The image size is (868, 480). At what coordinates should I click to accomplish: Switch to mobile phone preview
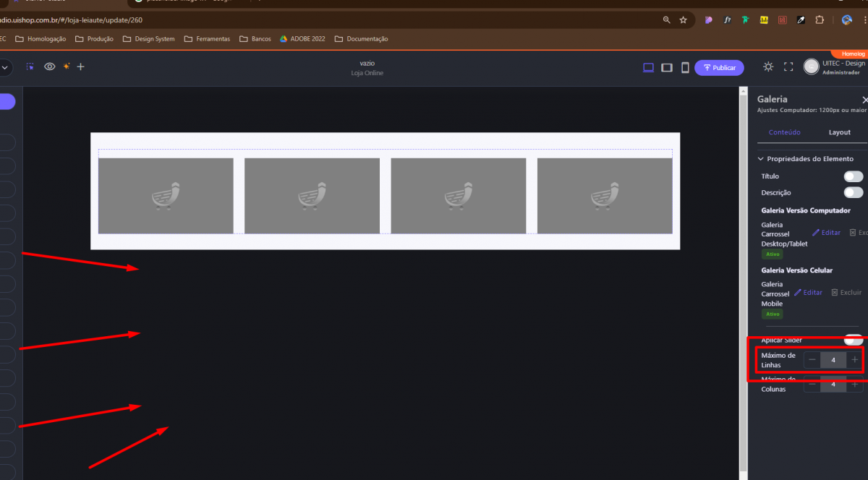tap(685, 67)
